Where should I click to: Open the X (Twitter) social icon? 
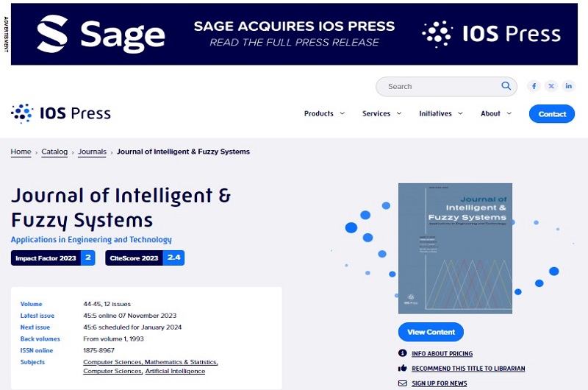point(551,86)
